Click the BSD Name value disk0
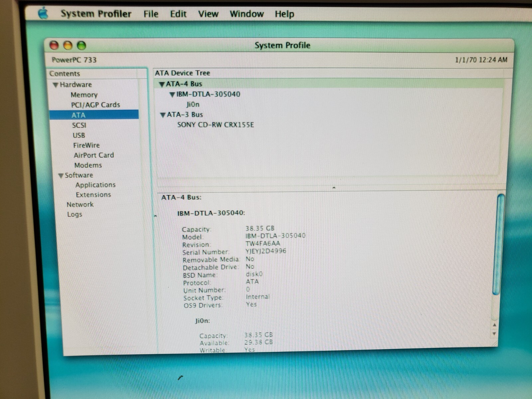Screen dimensions: 532x399 [254, 274]
